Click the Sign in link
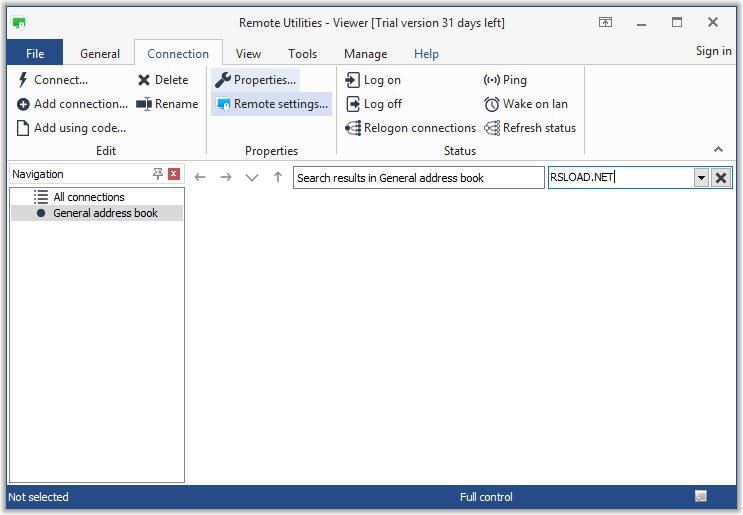743x515 pixels. tap(713, 51)
